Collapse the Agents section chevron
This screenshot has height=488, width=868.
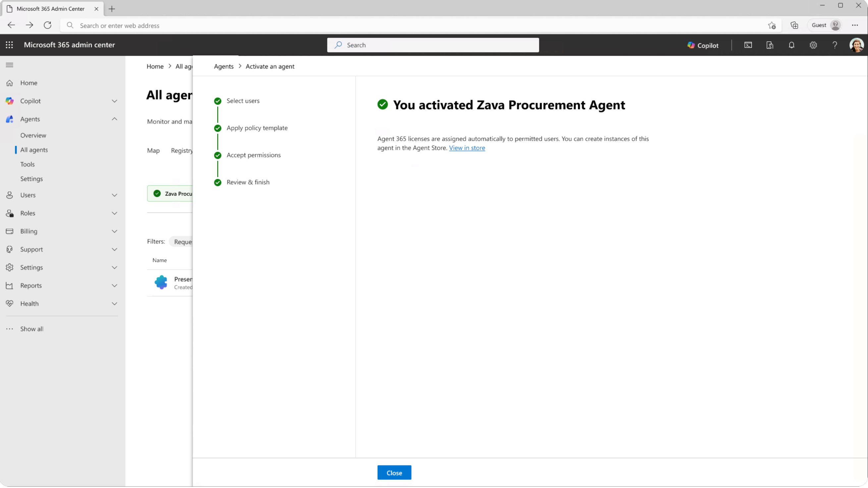coord(115,119)
